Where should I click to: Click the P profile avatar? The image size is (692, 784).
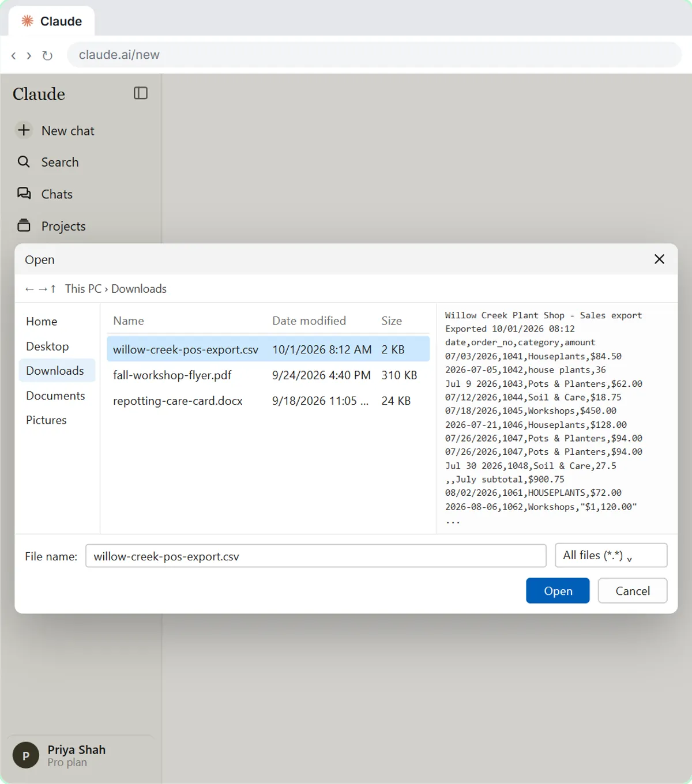(x=26, y=756)
